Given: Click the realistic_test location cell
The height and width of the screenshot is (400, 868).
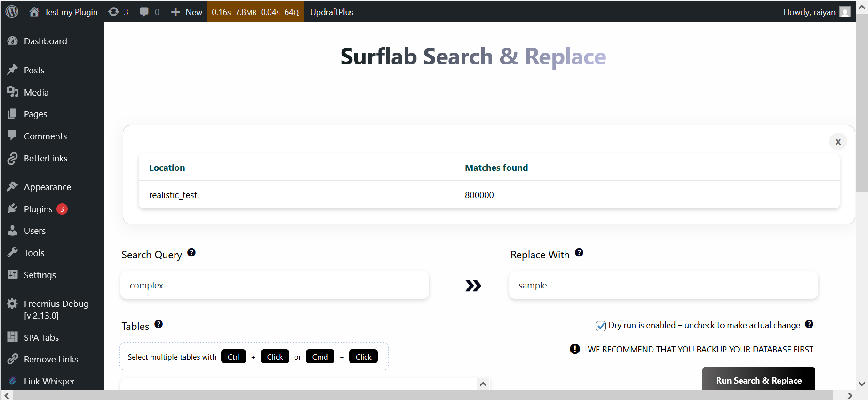Looking at the screenshot, I should (x=173, y=195).
